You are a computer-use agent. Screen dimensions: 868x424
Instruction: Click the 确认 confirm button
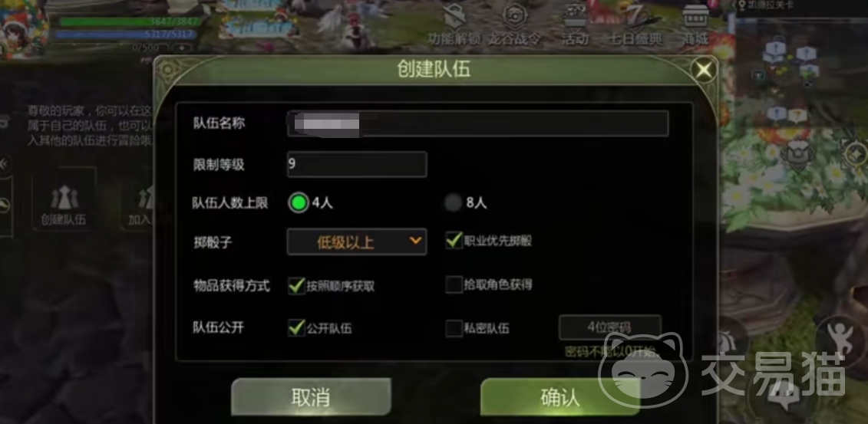(559, 397)
